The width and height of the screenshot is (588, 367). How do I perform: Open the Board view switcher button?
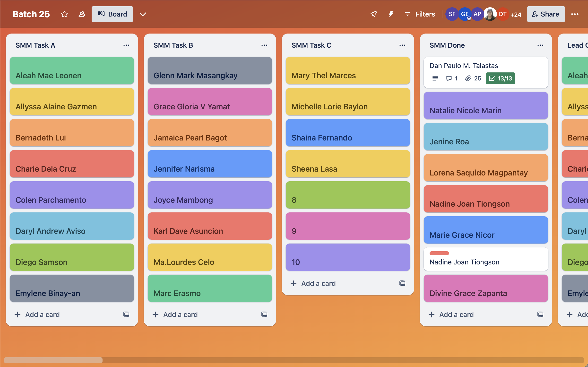point(112,14)
